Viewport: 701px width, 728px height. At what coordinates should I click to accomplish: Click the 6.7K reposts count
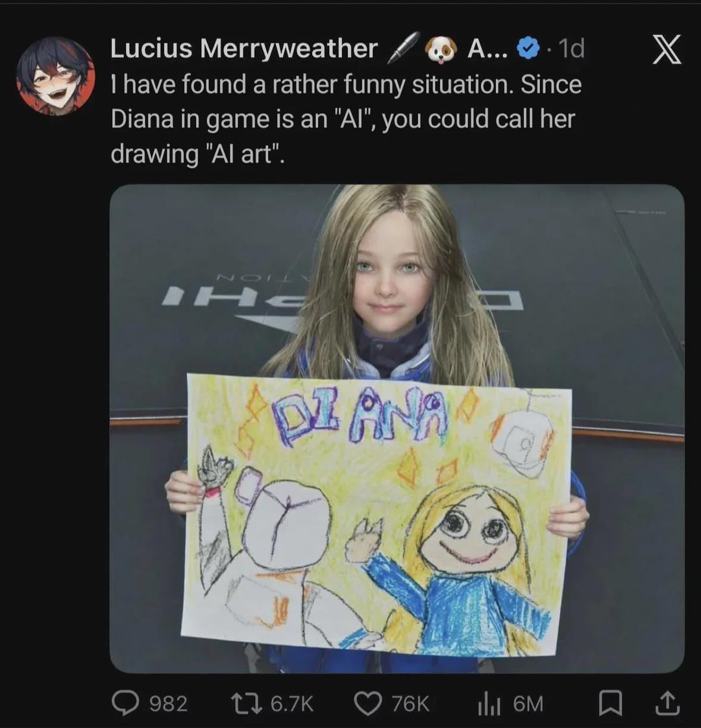292,703
